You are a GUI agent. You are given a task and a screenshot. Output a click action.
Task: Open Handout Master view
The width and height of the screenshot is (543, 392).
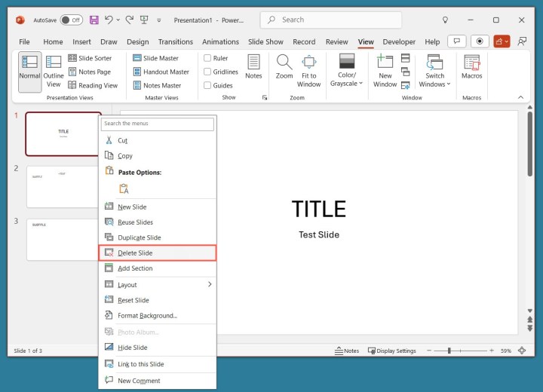pos(161,72)
